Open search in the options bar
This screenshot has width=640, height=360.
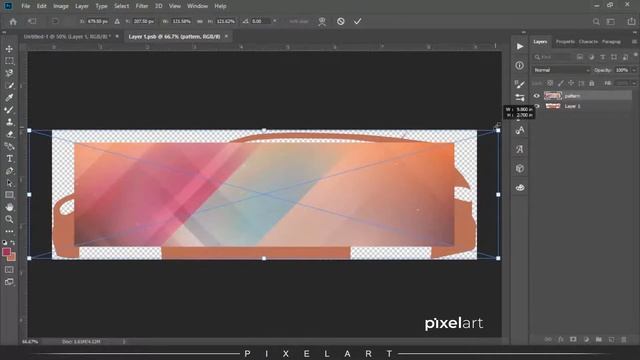click(596, 22)
